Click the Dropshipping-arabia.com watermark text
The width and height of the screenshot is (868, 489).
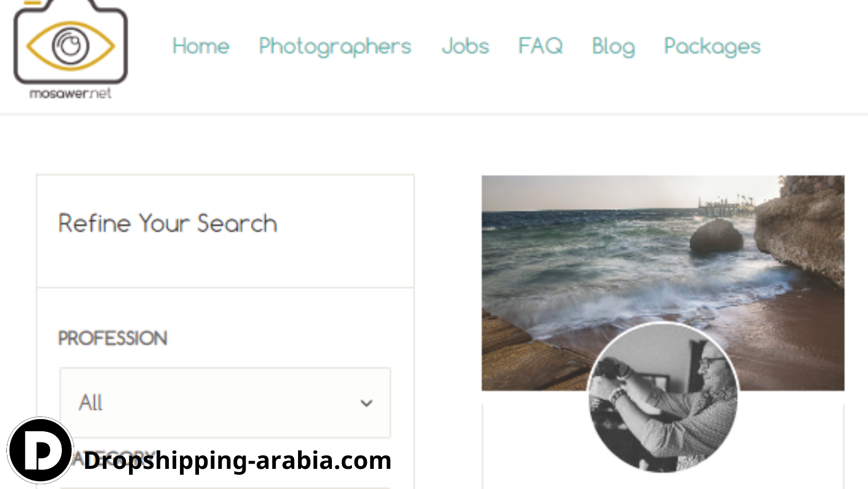tap(237, 460)
